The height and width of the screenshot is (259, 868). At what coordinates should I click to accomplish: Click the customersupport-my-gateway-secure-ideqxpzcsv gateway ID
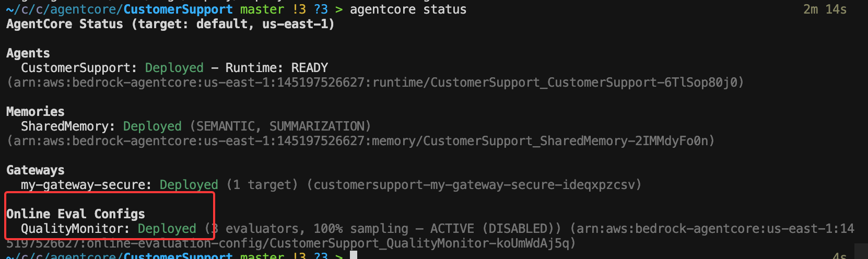474,185
